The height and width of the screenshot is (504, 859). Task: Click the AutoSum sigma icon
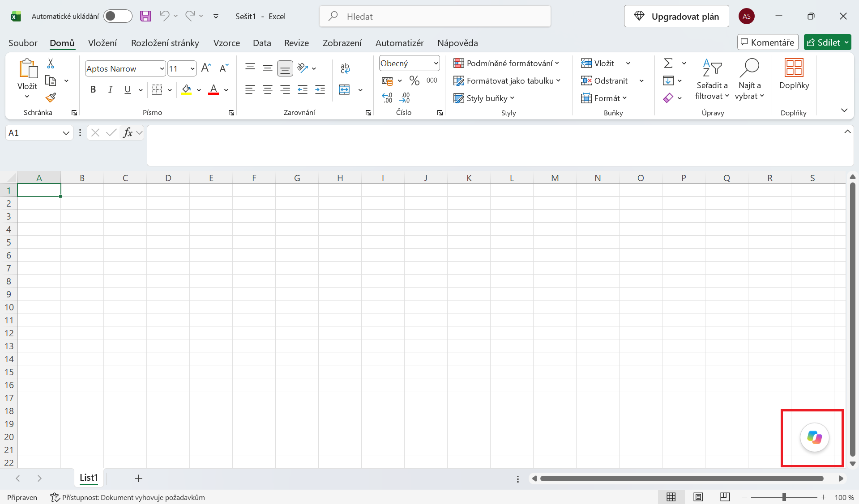click(x=668, y=63)
